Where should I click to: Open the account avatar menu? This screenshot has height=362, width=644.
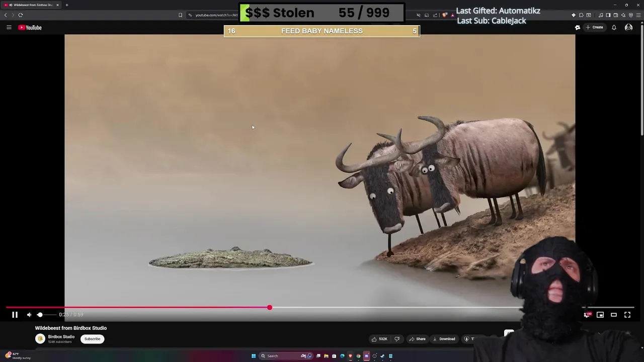coord(628,27)
